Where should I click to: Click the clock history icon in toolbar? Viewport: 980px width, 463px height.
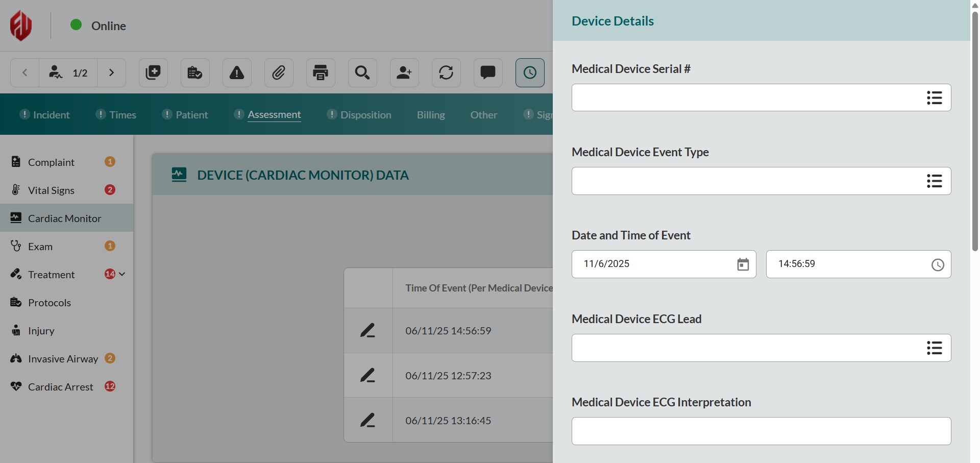[530, 73]
